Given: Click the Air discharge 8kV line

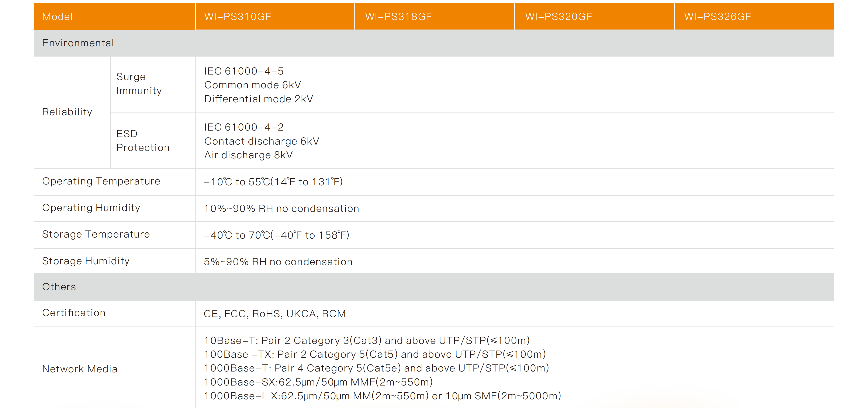Looking at the screenshot, I should point(248,155).
